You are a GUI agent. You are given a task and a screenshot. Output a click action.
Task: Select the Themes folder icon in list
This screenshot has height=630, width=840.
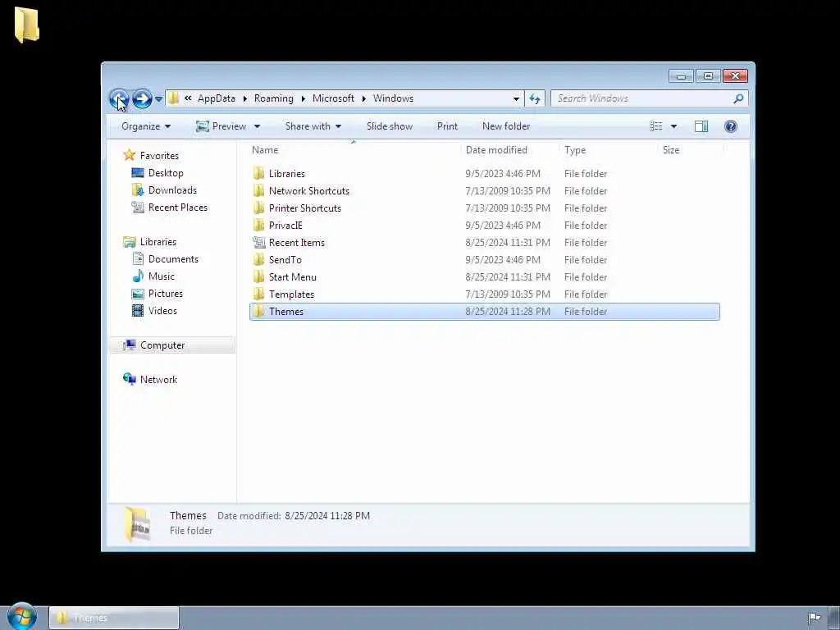(258, 311)
